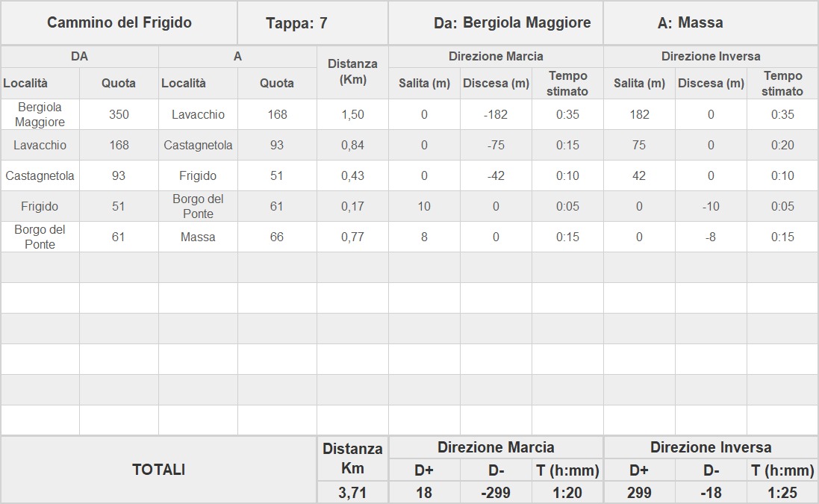Click the 0,17 distance cell
This screenshot has width=819, height=504.
click(x=352, y=206)
